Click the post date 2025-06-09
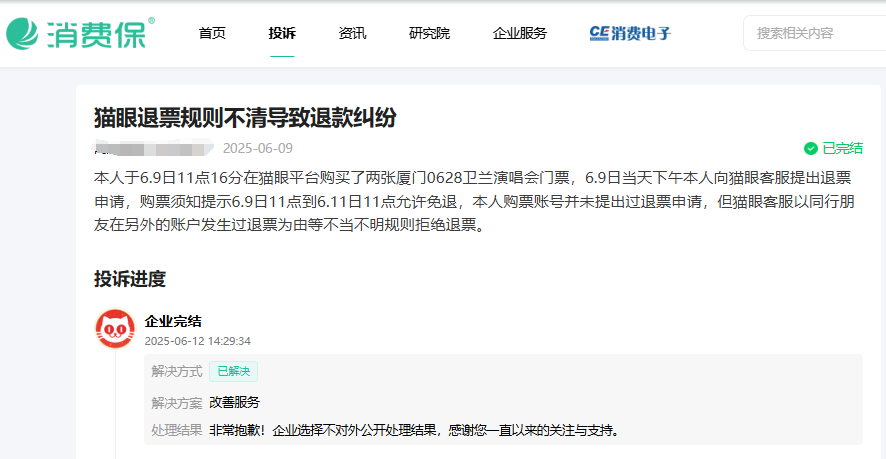The image size is (886, 459). tap(258, 149)
